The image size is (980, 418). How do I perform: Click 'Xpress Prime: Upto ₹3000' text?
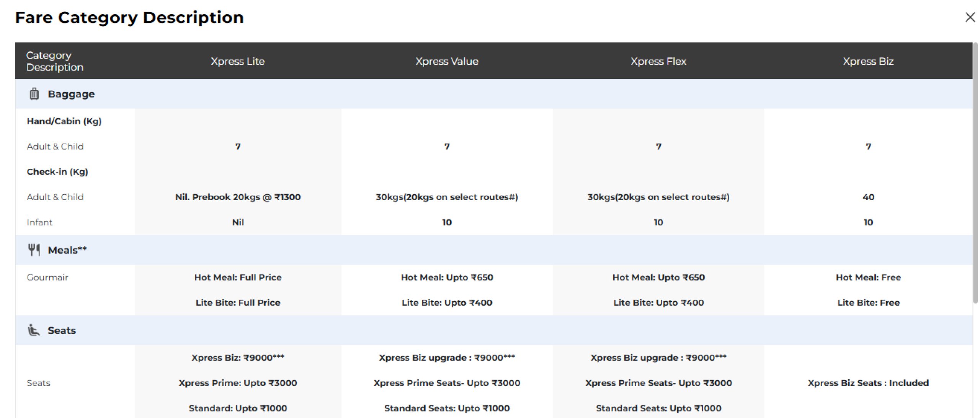[x=238, y=383]
